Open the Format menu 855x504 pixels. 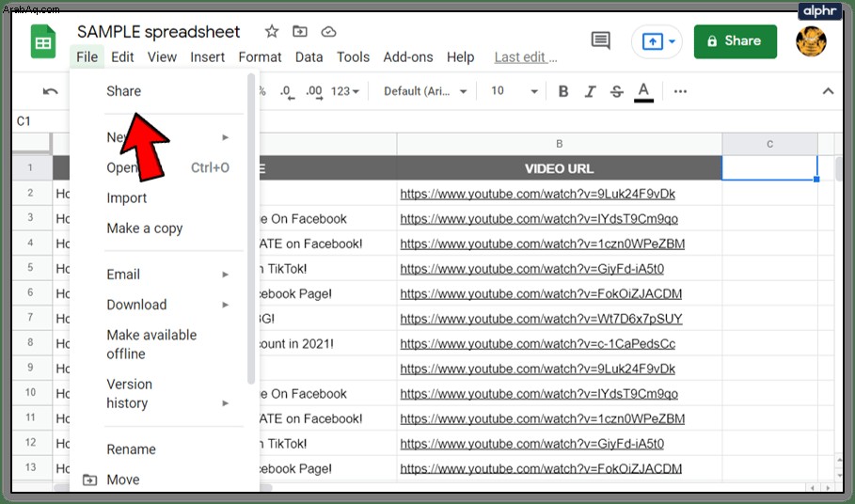[261, 57]
